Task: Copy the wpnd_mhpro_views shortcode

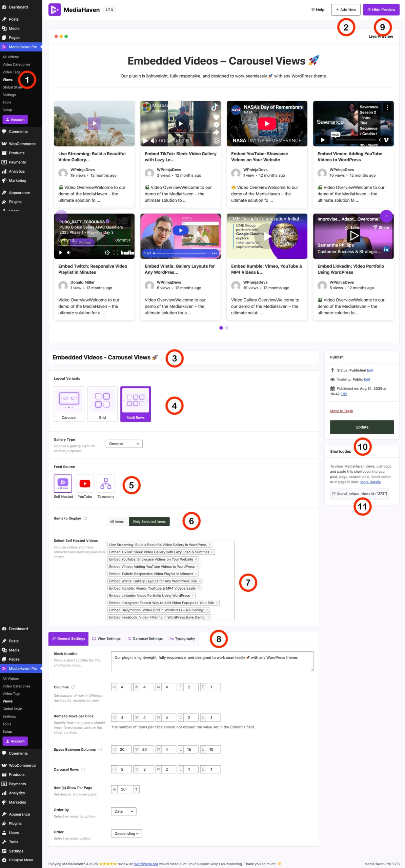Action: 359,493
